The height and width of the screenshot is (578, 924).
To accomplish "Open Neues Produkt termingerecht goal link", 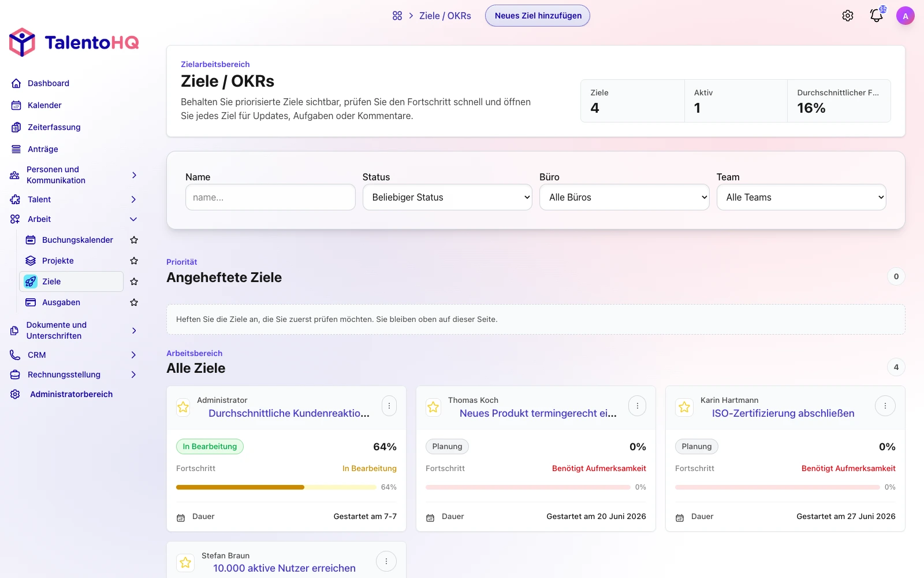I will (538, 413).
